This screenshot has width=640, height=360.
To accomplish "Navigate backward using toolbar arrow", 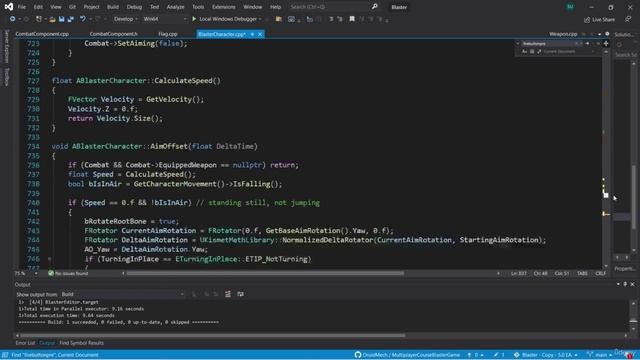I will [x=13, y=19].
